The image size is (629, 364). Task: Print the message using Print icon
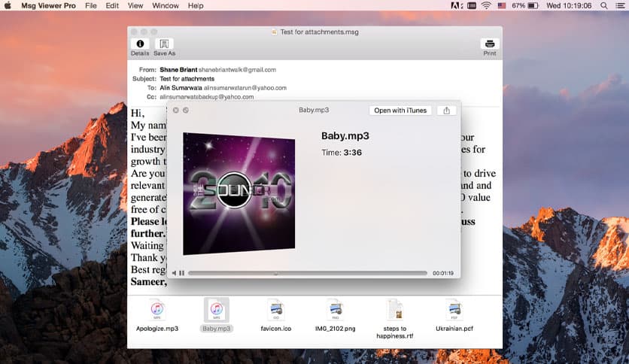click(x=489, y=44)
